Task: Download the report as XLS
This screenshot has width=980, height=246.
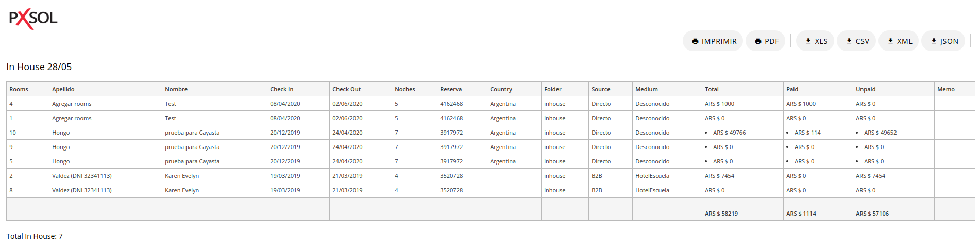Action: (815, 41)
